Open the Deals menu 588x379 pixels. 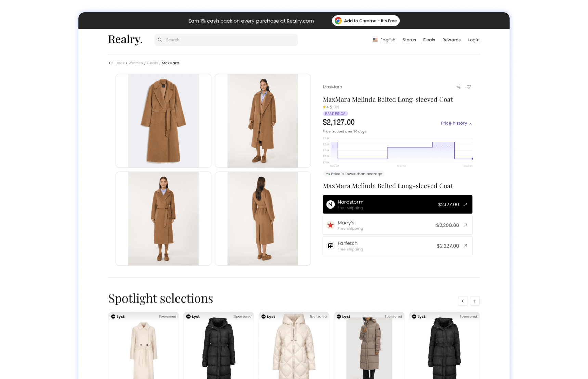click(x=429, y=40)
